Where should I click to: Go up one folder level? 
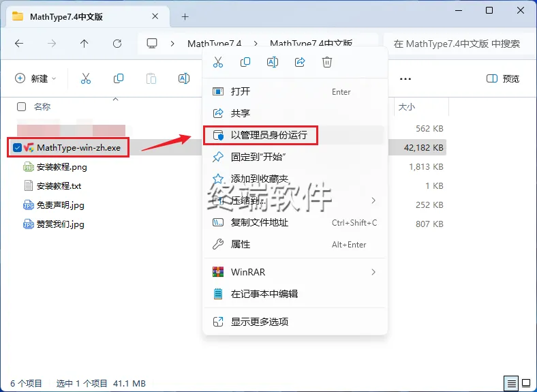pyautogui.click(x=85, y=44)
